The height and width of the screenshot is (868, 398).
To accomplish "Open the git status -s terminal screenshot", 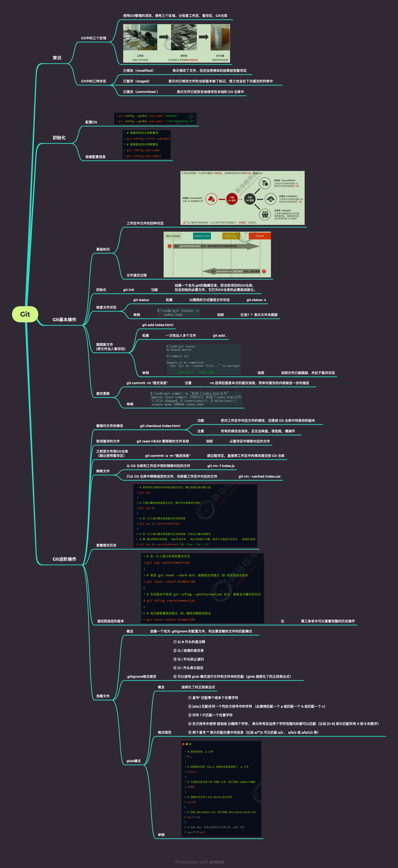I will click(x=178, y=313).
